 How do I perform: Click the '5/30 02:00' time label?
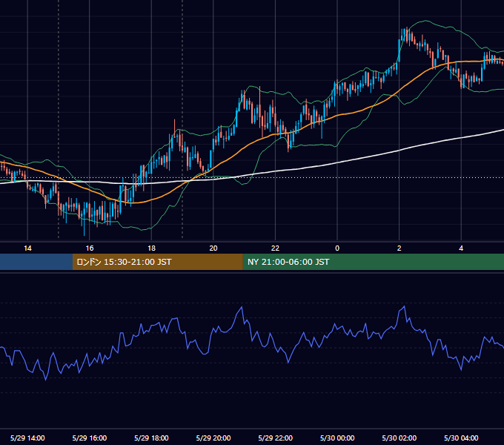point(399,438)
